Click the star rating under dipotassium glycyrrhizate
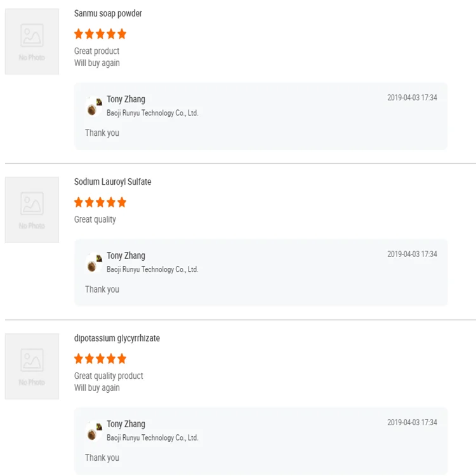Image resolution: width=476 pixels, height=476 pixels. coord(100,359)
